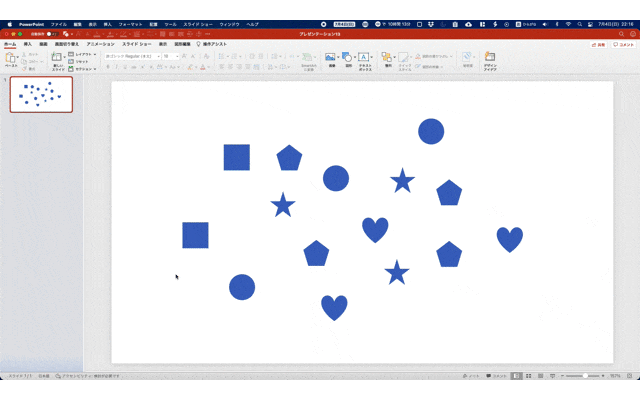Click the accessibility check status icon
Image resolution: width=640 pixels, height=400 pixels.
pos(58,376)
